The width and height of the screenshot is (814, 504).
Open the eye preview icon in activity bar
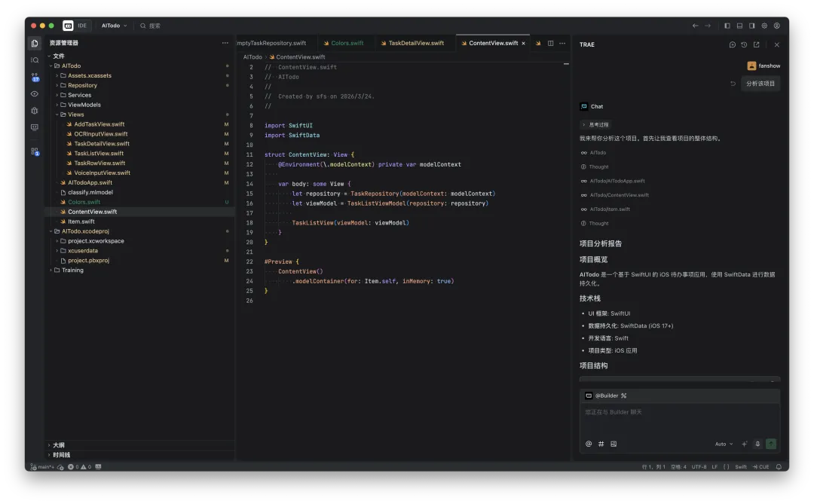click(x=35, y=94)
